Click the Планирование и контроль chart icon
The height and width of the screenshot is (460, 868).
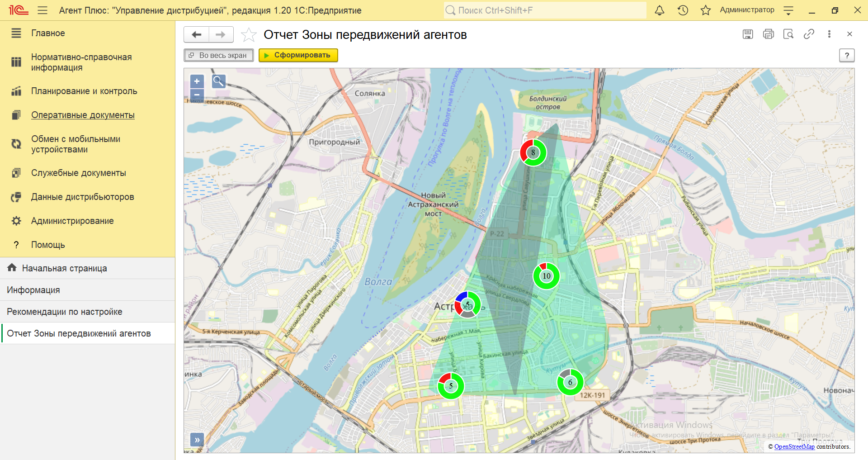click(x=16, y=91)
